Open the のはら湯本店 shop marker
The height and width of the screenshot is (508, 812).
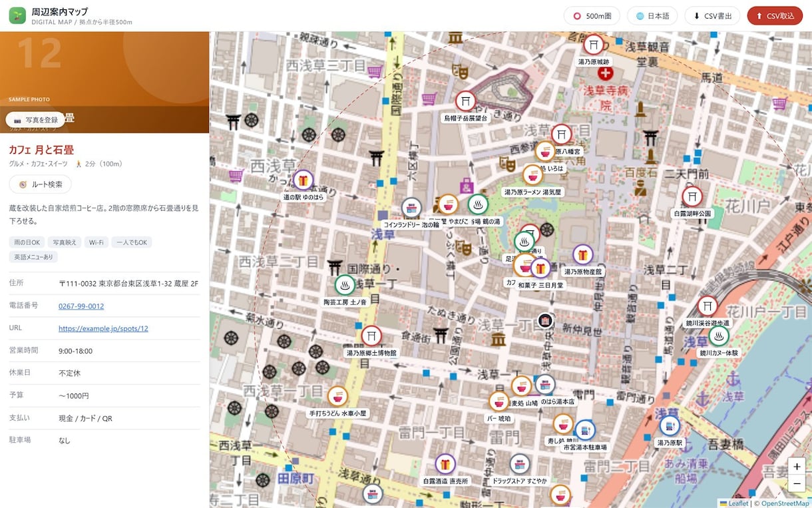click(x=545, y=385)
